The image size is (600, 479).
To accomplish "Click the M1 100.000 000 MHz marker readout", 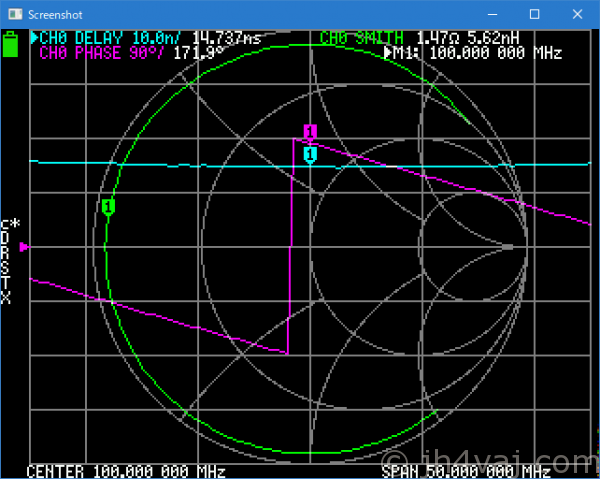I will 478,53.
